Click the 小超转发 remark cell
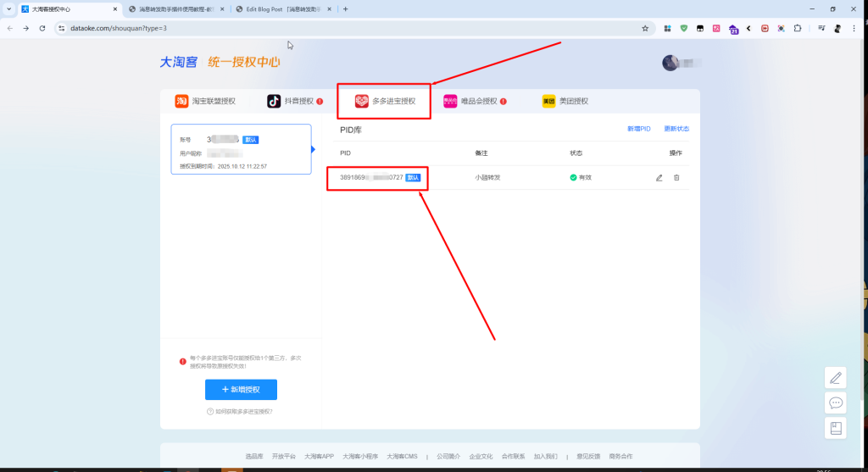This screenshot has height=472, width=868. pyautogui.click(x=487, y=178)
